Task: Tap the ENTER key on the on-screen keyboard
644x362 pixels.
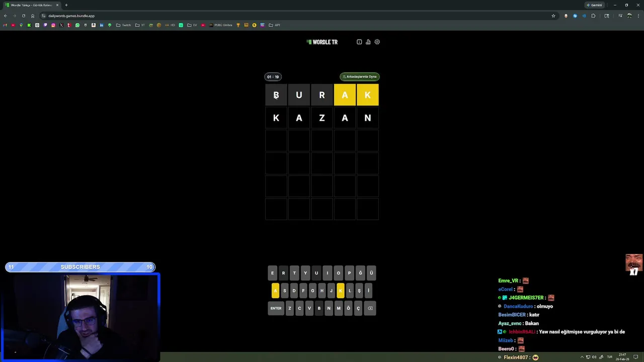Action: (276, 308)
